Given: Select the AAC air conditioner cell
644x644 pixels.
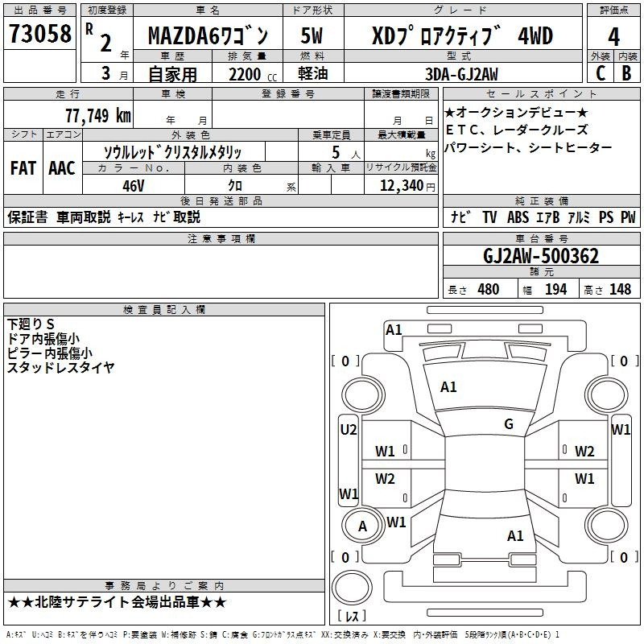Looking at the screenshot, I should click(61, 168).
